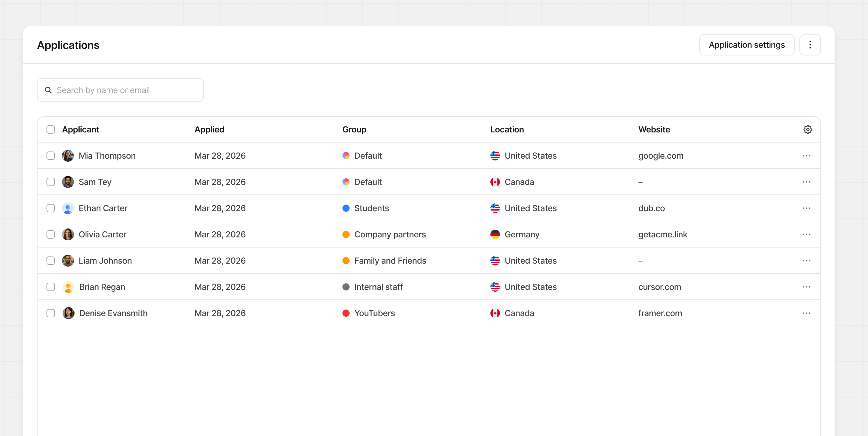The height and width of the screenshot is (436, 868).
Task: Click the Applied column header
Action: 209,129
